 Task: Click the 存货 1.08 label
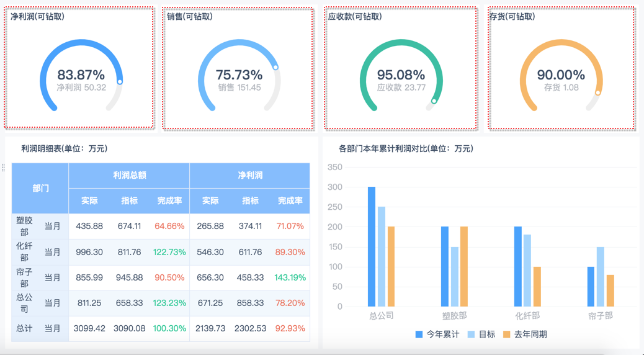tap(561, 88)
